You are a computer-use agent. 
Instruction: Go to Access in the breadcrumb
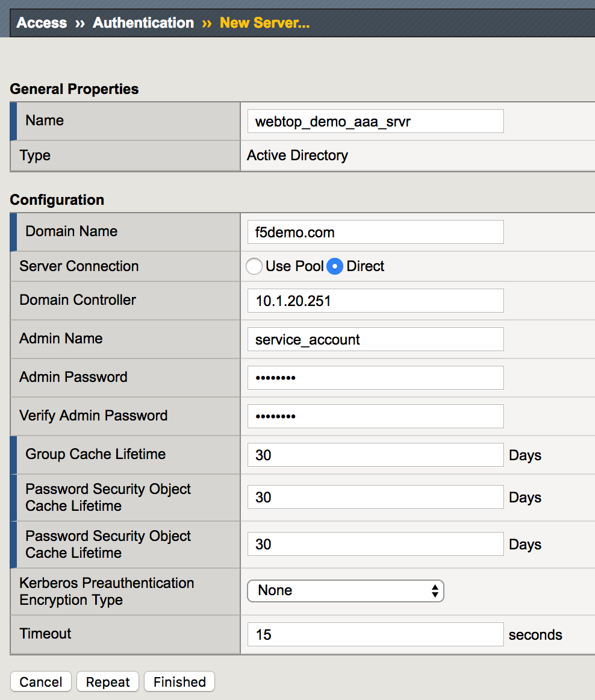42,23
